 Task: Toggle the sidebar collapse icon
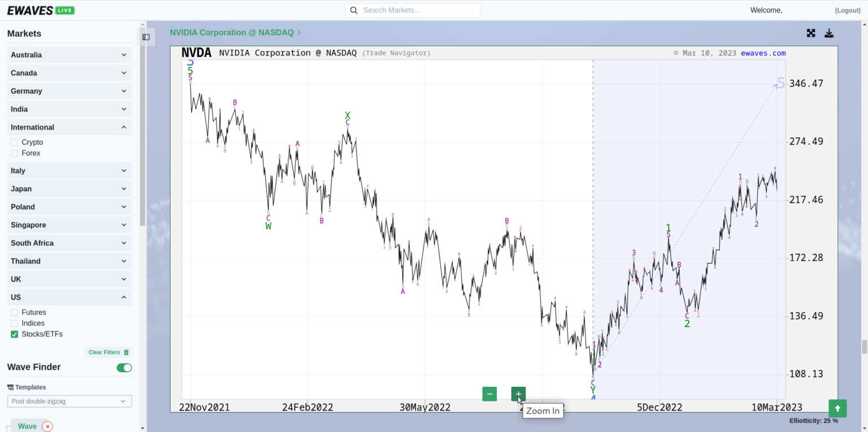click(146, 37)
